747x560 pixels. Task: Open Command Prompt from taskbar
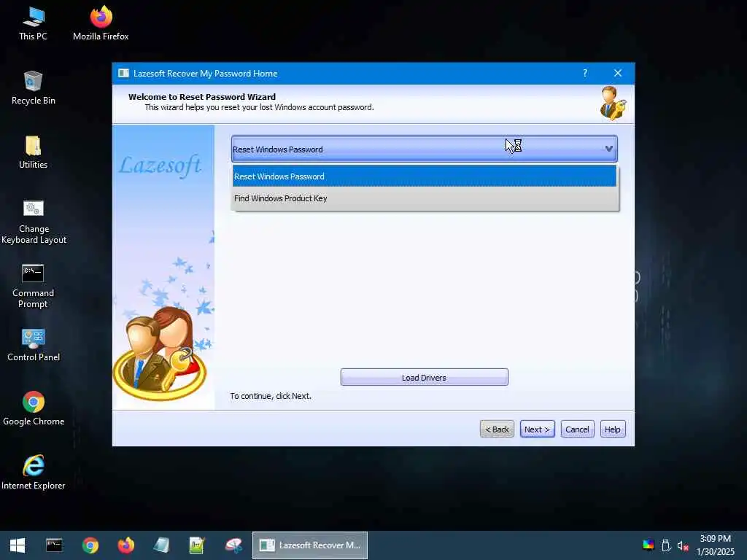click(x=54, y=545)
